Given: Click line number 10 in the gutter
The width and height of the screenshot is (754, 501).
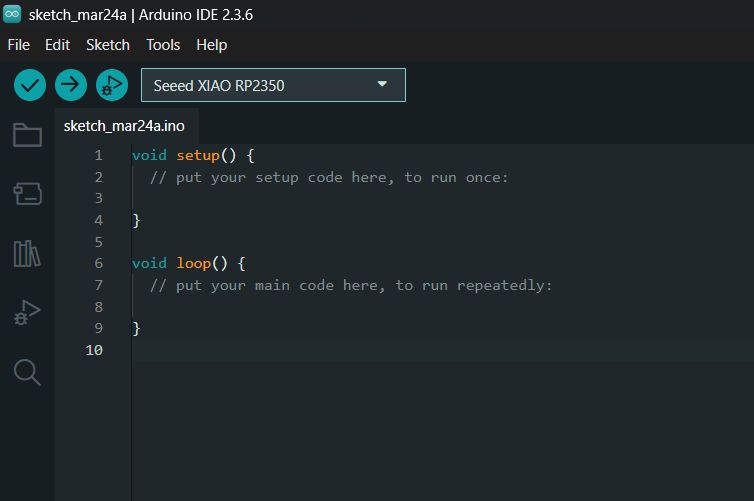Looking at the screenshot, I should tap(94, 350).
